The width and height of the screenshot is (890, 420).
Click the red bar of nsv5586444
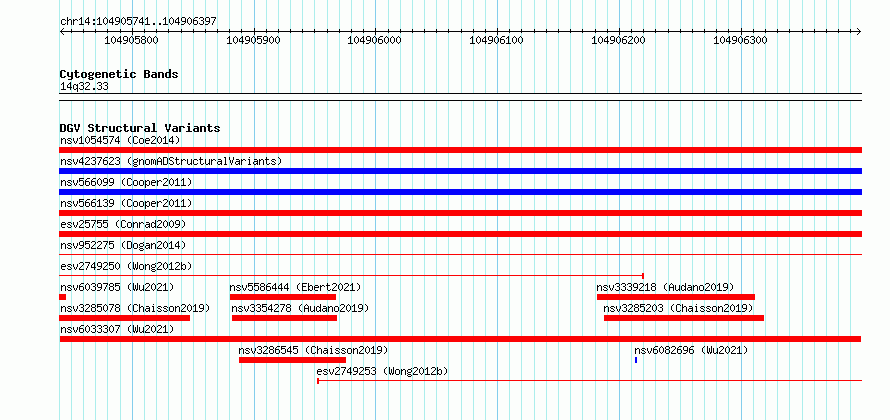pos(283,297)
